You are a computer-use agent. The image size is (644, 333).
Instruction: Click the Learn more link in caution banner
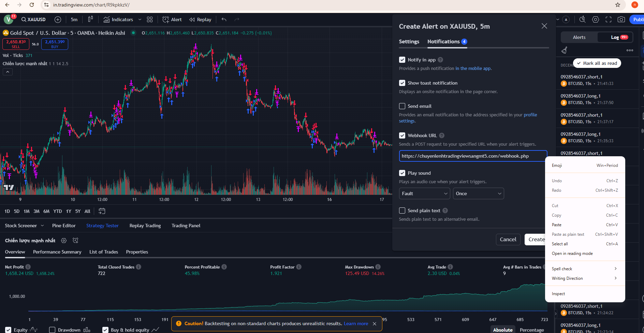[x=356, y=323]
